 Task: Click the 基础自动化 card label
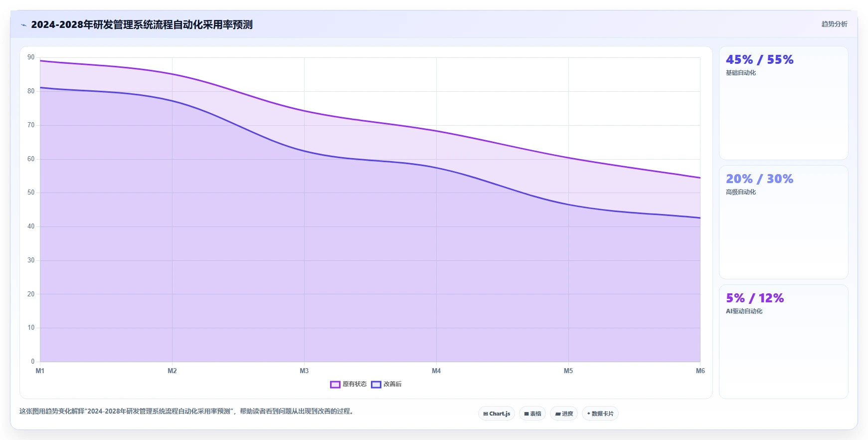(741, 73)
